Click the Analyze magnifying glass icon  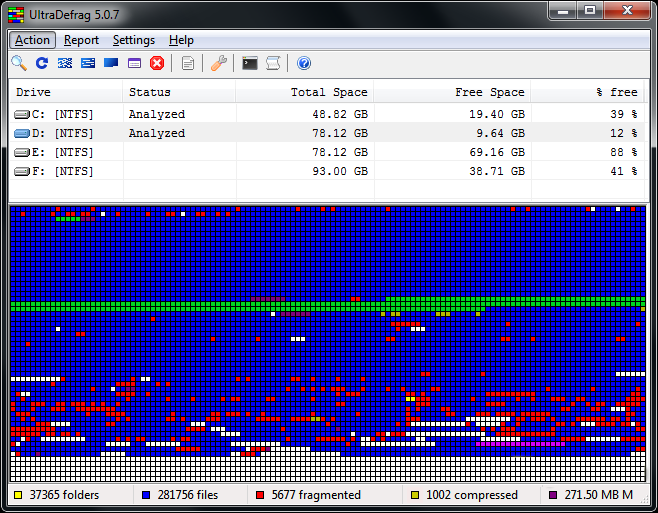pyautogui.click(x=19, y=63)
